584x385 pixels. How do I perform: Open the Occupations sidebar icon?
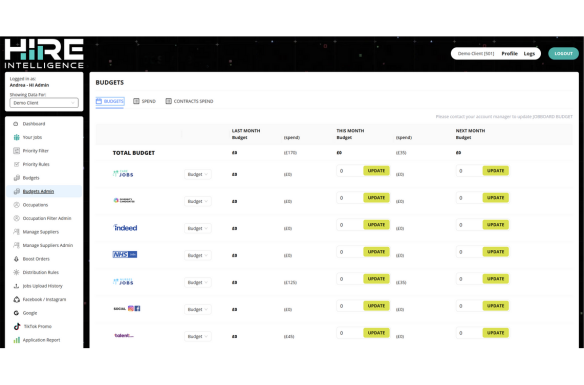(16, 205)
